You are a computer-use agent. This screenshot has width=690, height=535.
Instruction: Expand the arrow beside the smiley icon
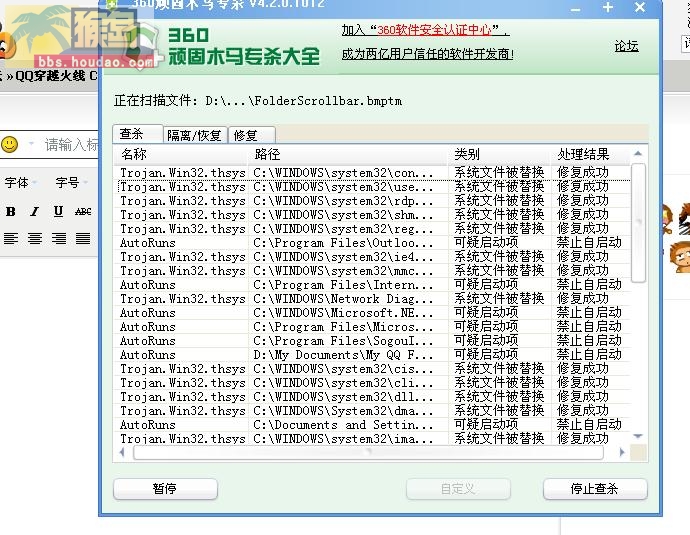(31, 143)
